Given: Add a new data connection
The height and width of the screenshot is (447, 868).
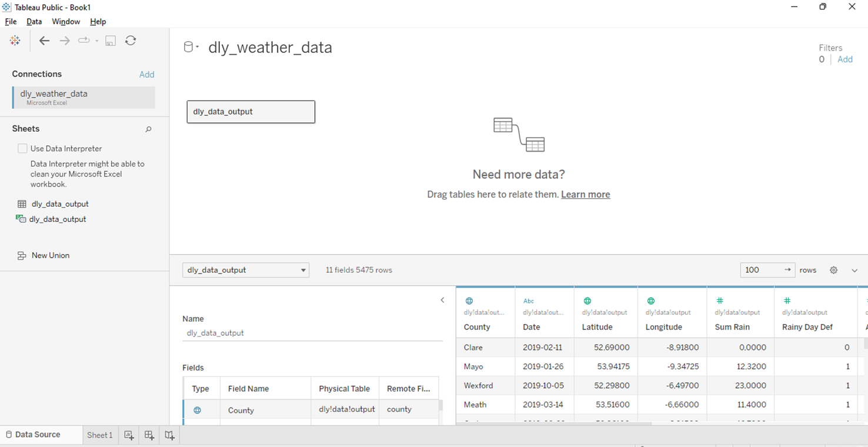Looking at the screenshot, I should pyautogui.click(x=146, y=74).
